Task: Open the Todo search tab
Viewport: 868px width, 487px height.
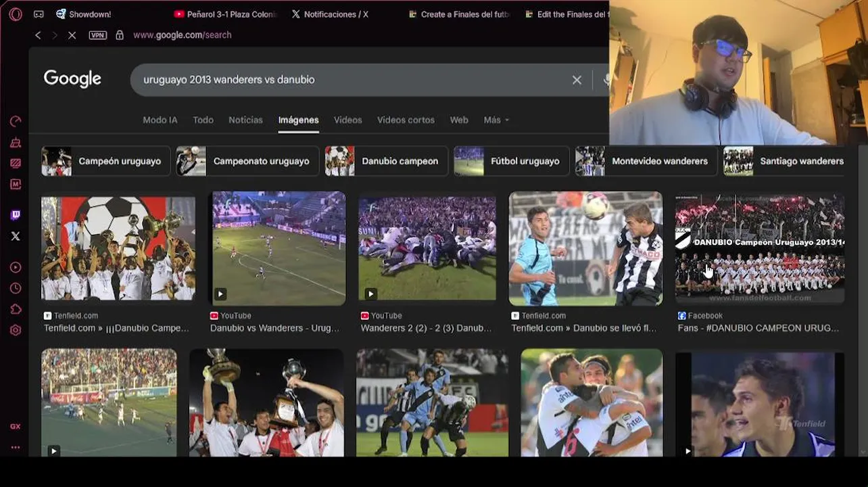Action: (203, 120)
